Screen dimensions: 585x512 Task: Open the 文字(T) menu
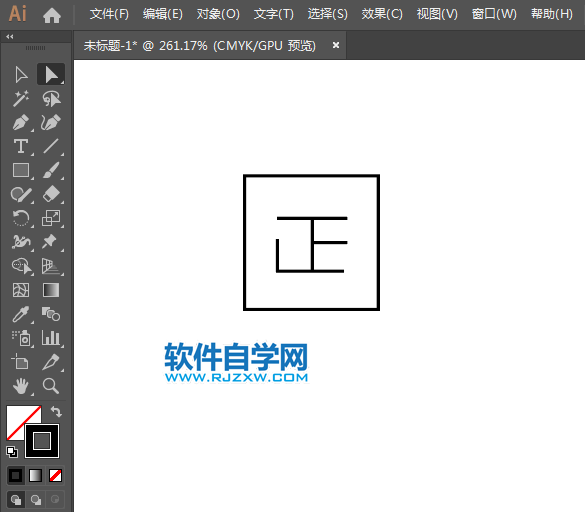pos(273,14)
